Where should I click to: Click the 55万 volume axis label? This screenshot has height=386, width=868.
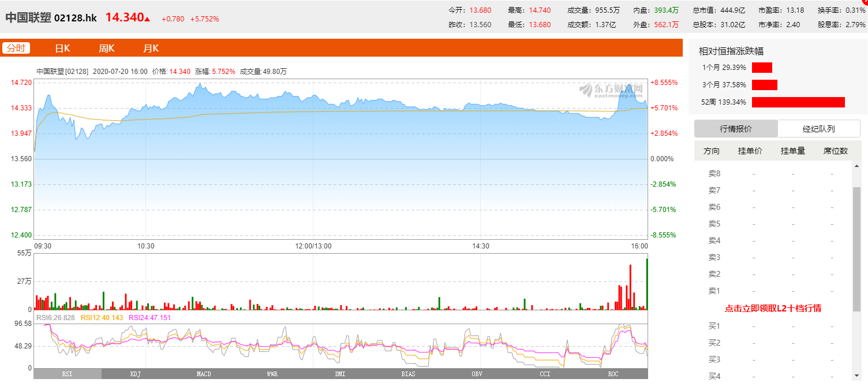click(24, 253)
